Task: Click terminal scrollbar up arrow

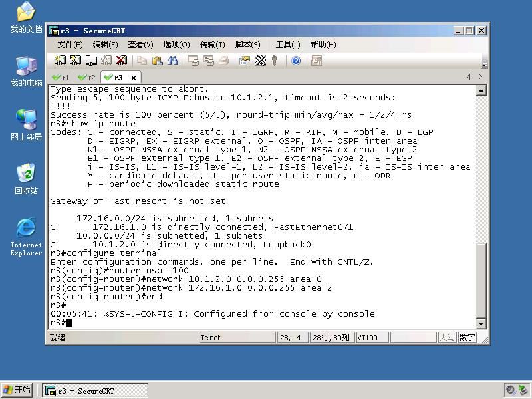Action: (481, 90)
